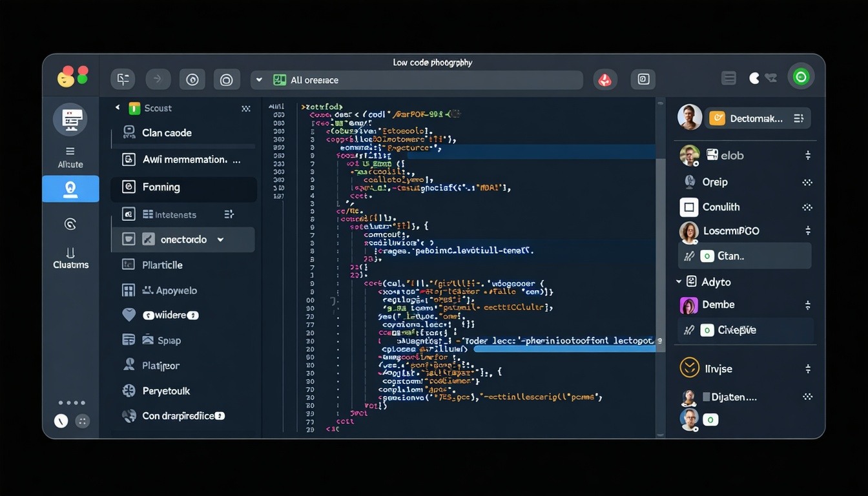The height and width of the screenshot is (496, 868).
Task: Click the green search icon inside the search bar
Action: [x=279, y=79]
